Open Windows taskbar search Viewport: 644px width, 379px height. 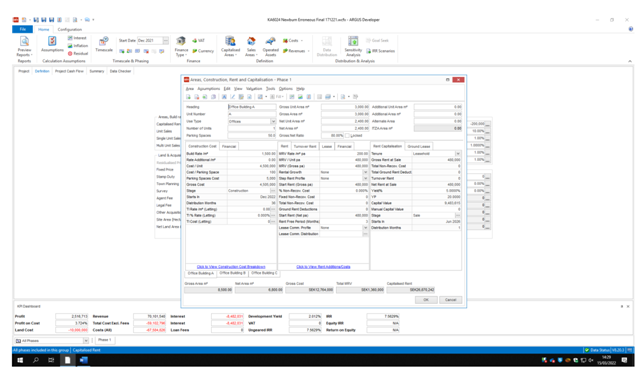[x=36, y=360]
